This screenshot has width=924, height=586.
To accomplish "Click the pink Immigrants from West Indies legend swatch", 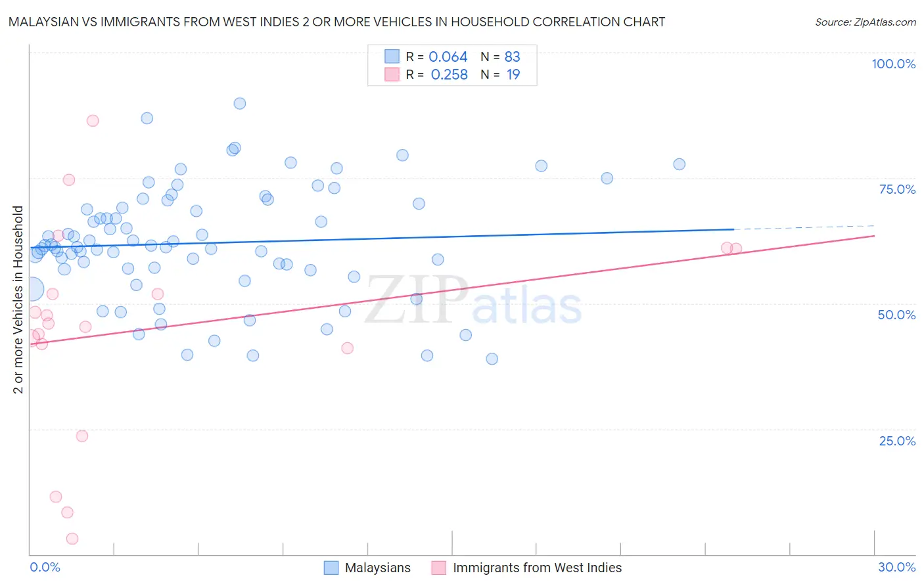I will click(x=439, y=568).
